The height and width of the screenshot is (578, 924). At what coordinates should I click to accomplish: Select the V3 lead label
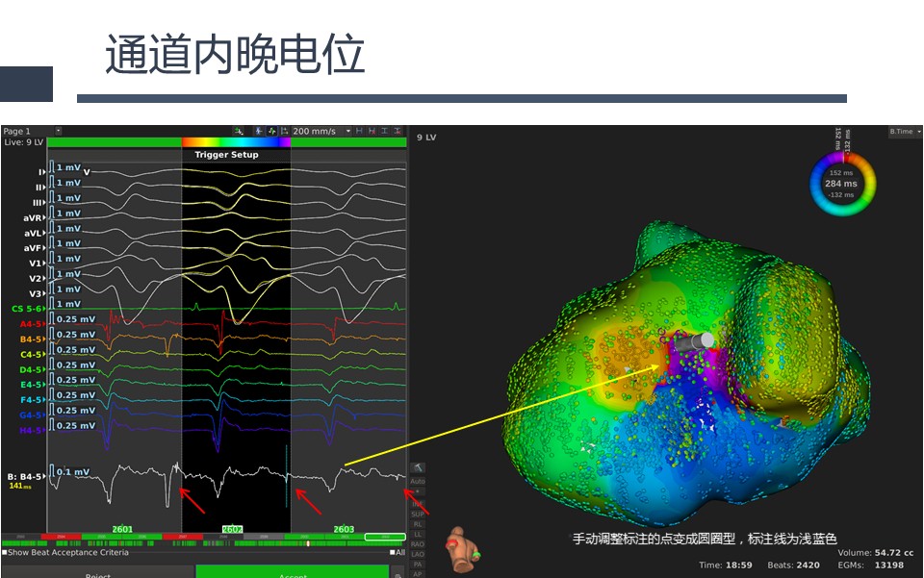coord(36,293)
